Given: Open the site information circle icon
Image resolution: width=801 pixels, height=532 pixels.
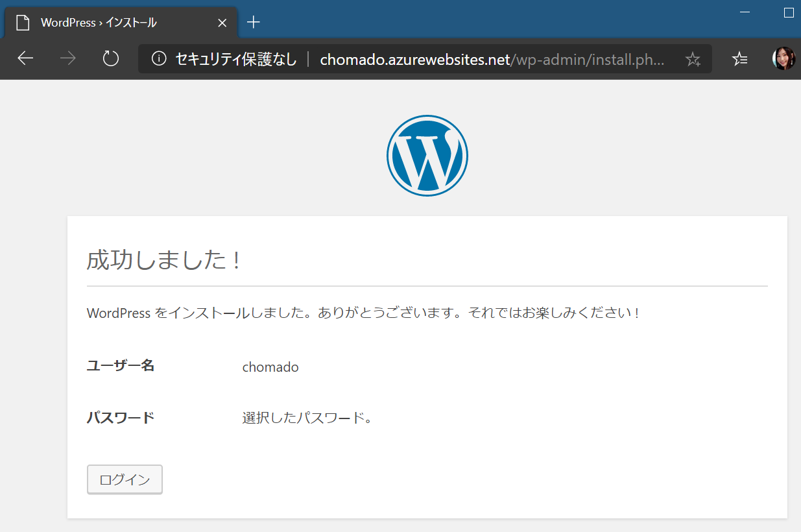Looking at the screenshot, I should (159, 59).
